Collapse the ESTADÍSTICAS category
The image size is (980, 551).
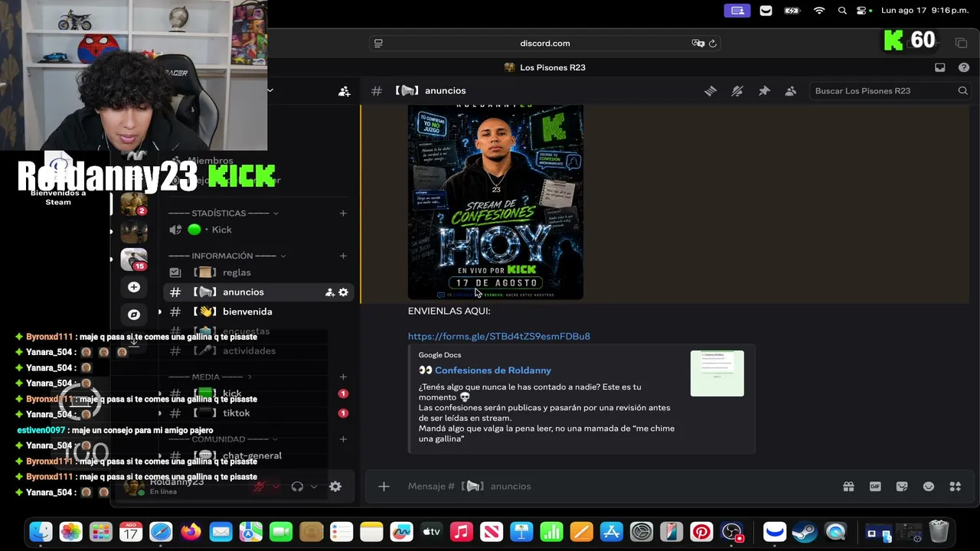[223, 214]
